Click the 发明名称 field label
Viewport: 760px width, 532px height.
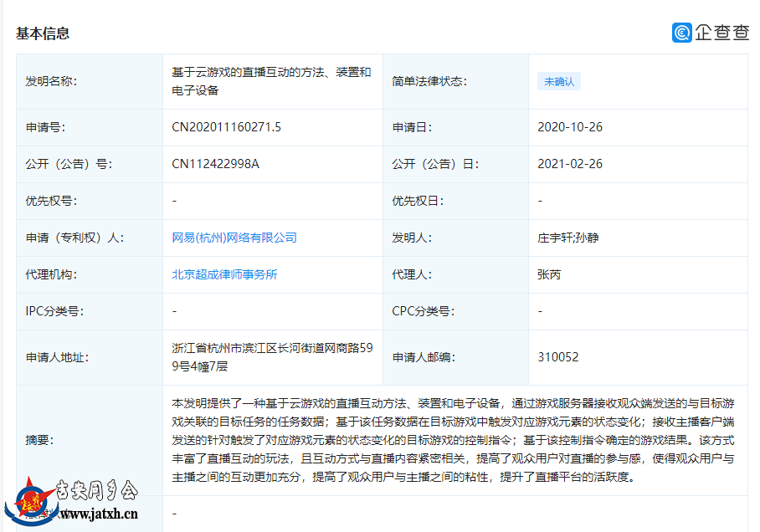51,81
